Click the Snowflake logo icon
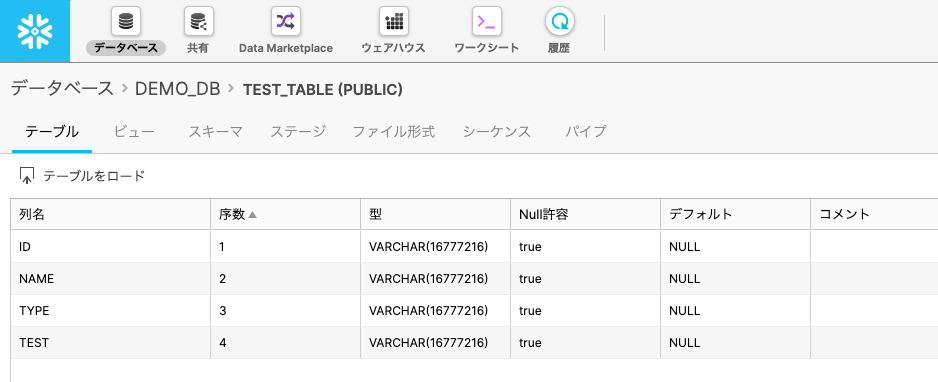938x382 pixels. (35, 31)
